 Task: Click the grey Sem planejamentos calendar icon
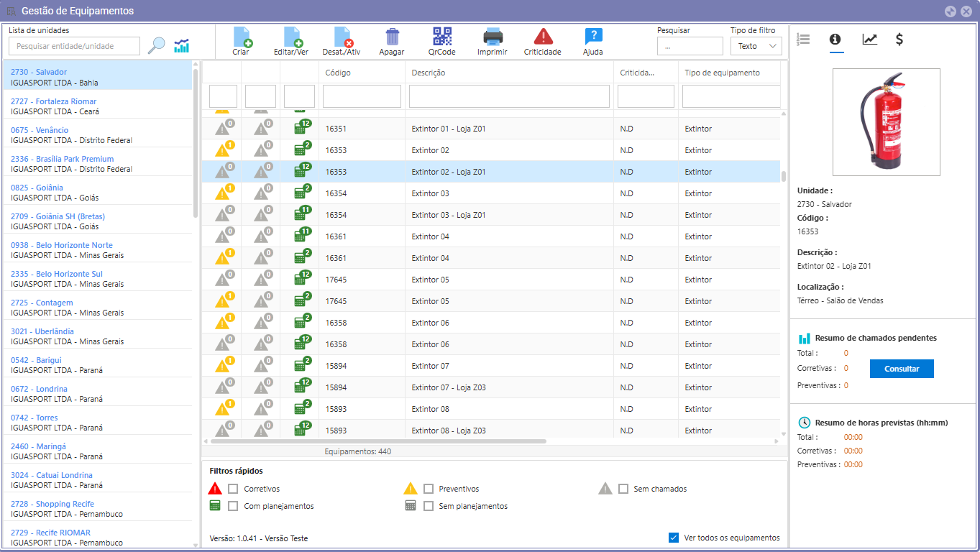point(411,505)
